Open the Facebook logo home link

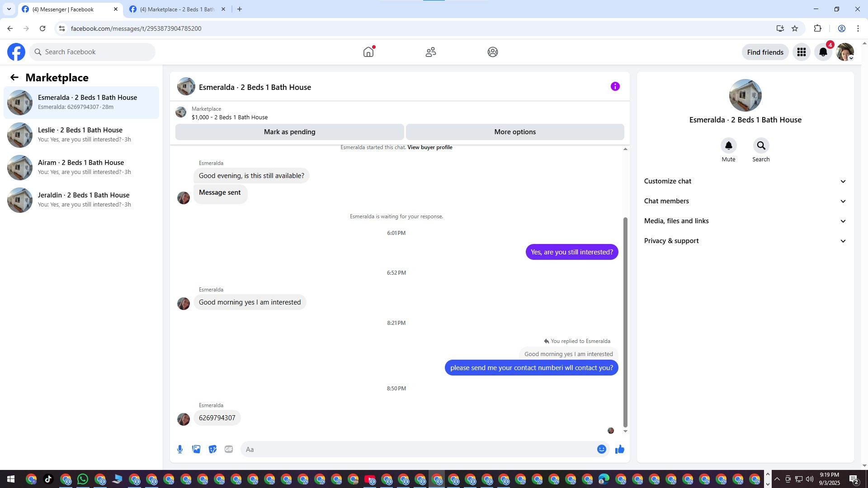(x=16, y=52)
